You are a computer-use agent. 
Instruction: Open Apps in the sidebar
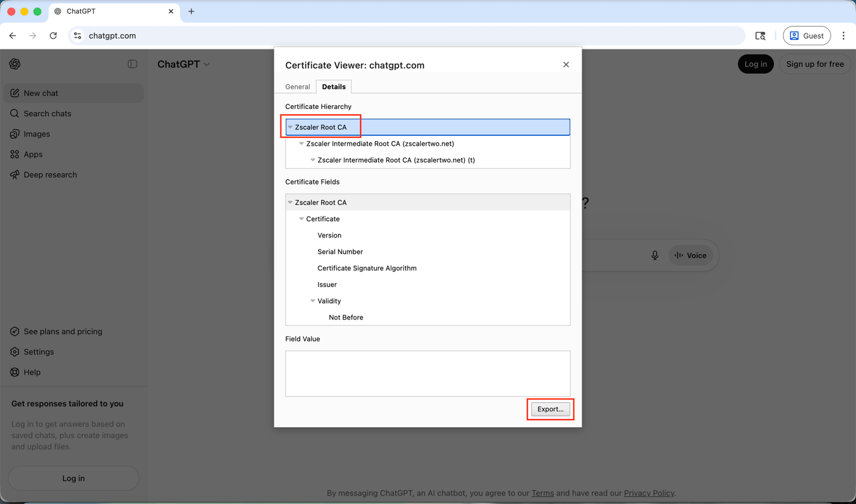coord(74,154)
